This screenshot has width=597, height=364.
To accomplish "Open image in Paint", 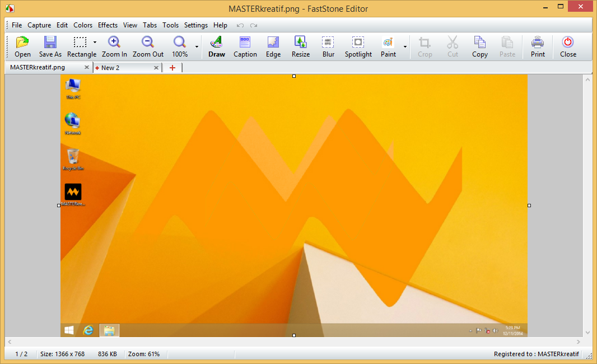I will 388,47.
